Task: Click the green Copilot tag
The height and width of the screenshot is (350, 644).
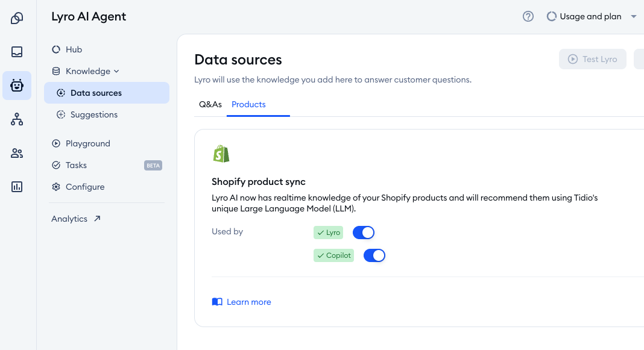Action: click(x=333, y=255)
